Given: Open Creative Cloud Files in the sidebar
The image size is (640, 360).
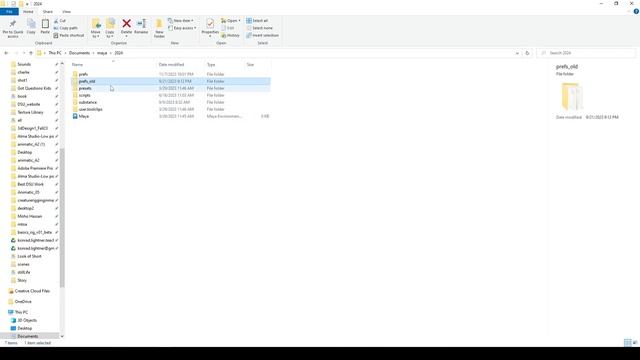Looking at the screenshot, I should [x=32, y=291].
